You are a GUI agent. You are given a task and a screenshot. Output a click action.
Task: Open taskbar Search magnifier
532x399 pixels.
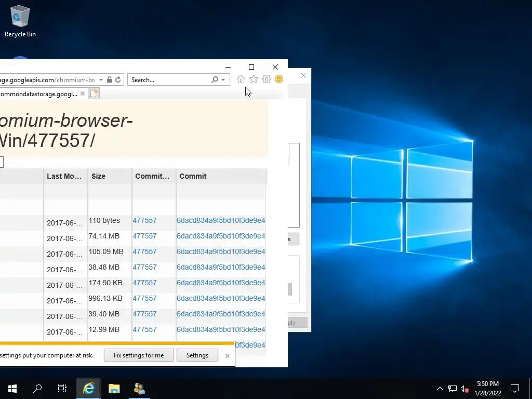[37, 389]
